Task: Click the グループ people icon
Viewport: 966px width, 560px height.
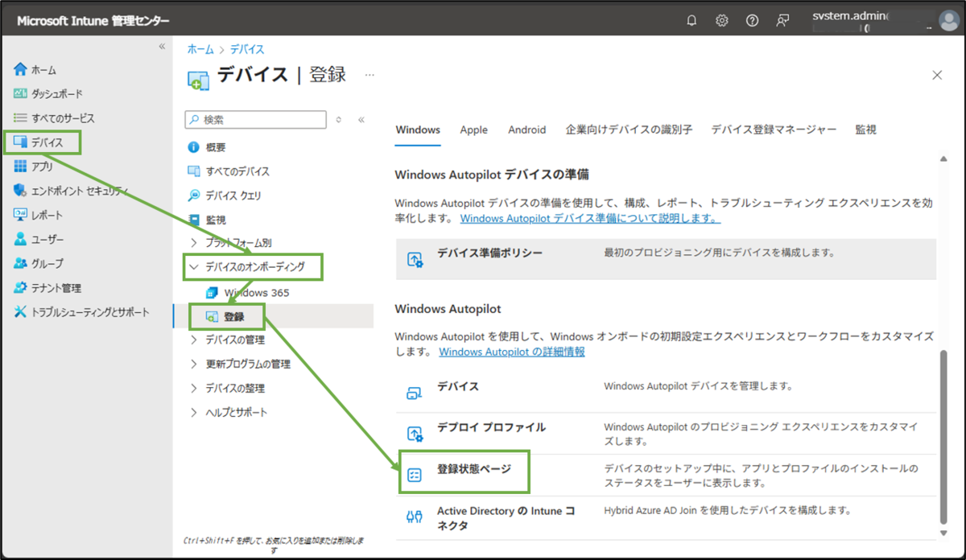Action: [x=21, y=263]
